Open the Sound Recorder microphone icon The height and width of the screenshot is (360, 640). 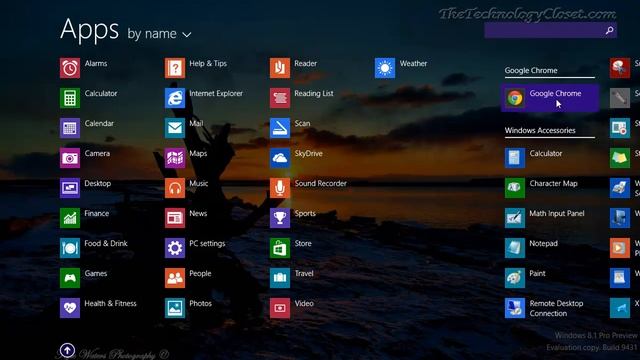pos(280,188)
